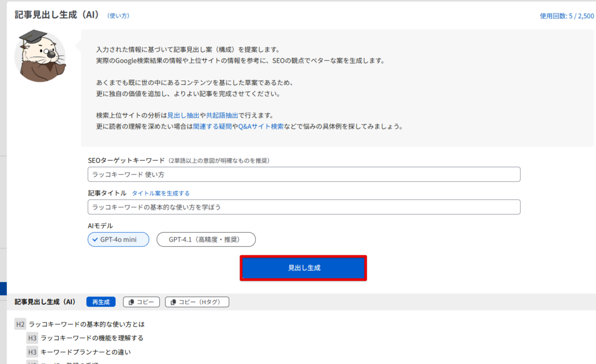Open the 見出し抽出 link
Image resolution: width=596 pixels, height=364 pixels.
coord(183,115)
